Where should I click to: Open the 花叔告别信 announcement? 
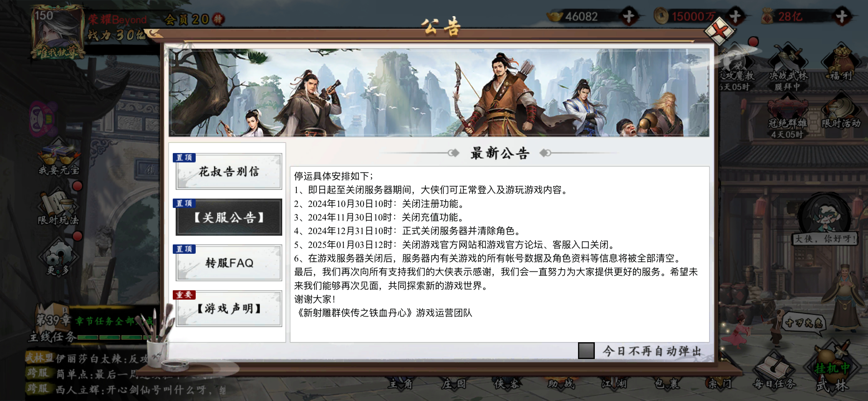pyautogui.click(x=229, y=171)
